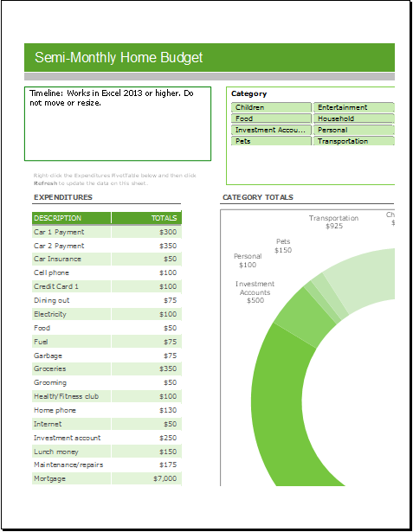The width and height of the screenshot is (413, 532).
Task: Select the Food category slicer button
Action: tap(271, 119)
